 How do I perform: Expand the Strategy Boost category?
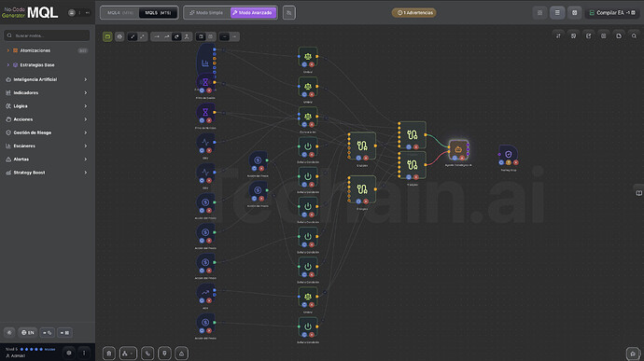pos(47,173)
